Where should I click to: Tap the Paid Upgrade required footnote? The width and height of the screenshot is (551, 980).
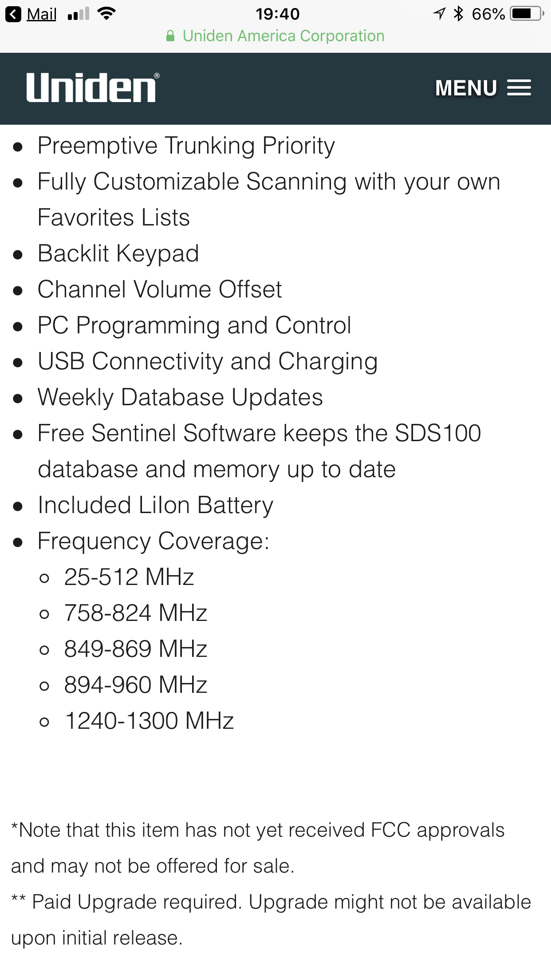tap(271, 920)
